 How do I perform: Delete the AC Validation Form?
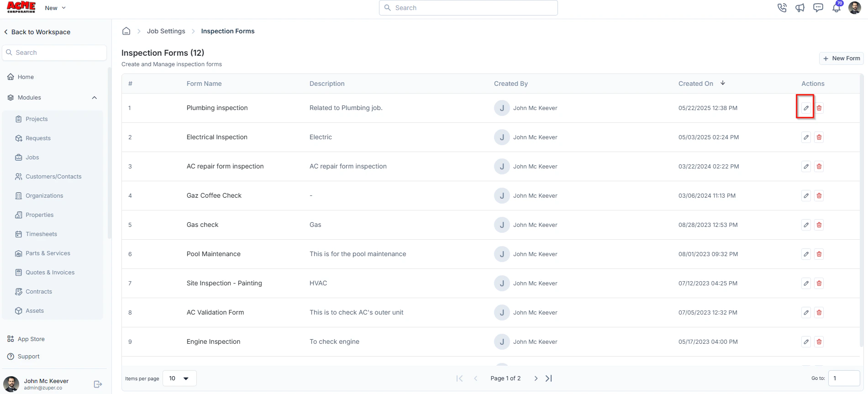[819, 313]
